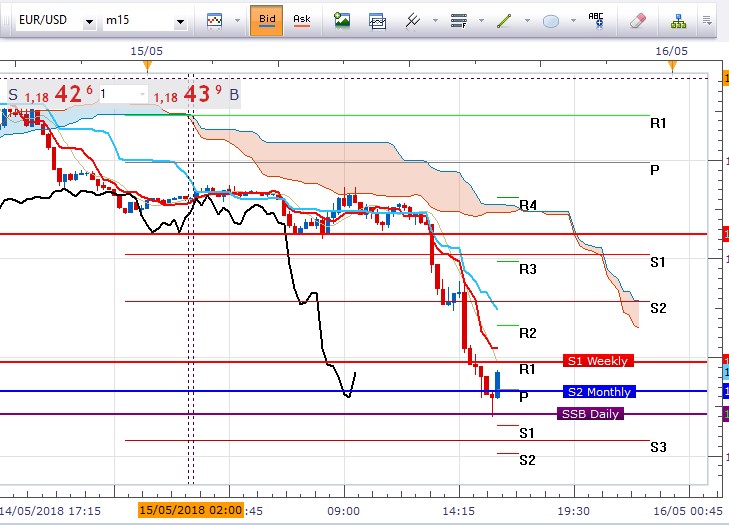Click the green hierarchy structure icon
The image size is (729, 525).
tap(678, 21)
